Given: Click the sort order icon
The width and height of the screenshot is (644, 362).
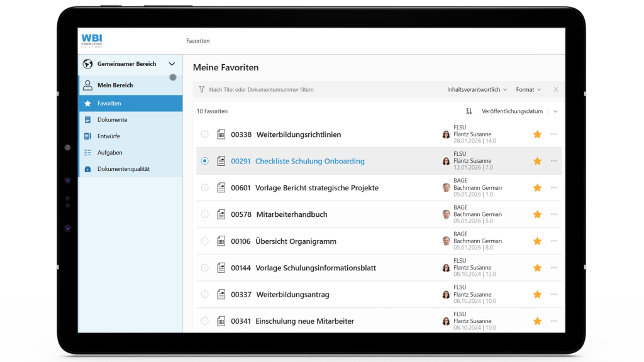Looking at the screenshot, I should [x=469, y=111].
